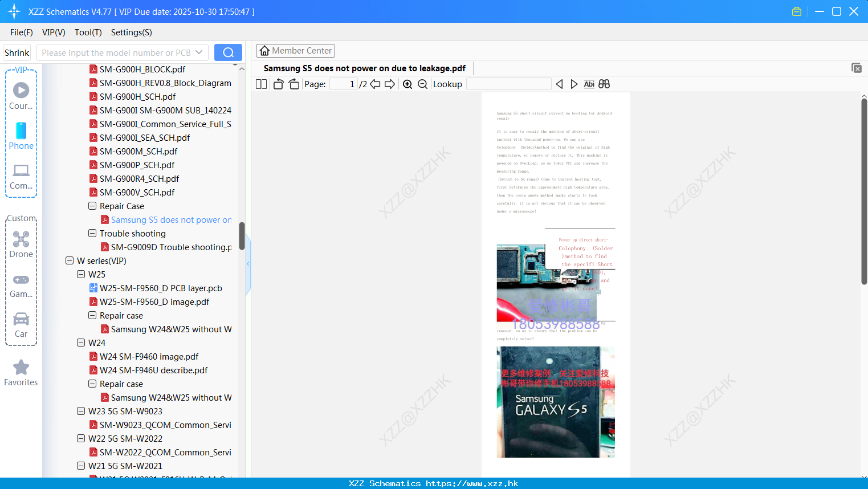Image resolution: width=868 pixels, height=489 pixels.
Task: Open the Car category
Action: click(21, 325)
